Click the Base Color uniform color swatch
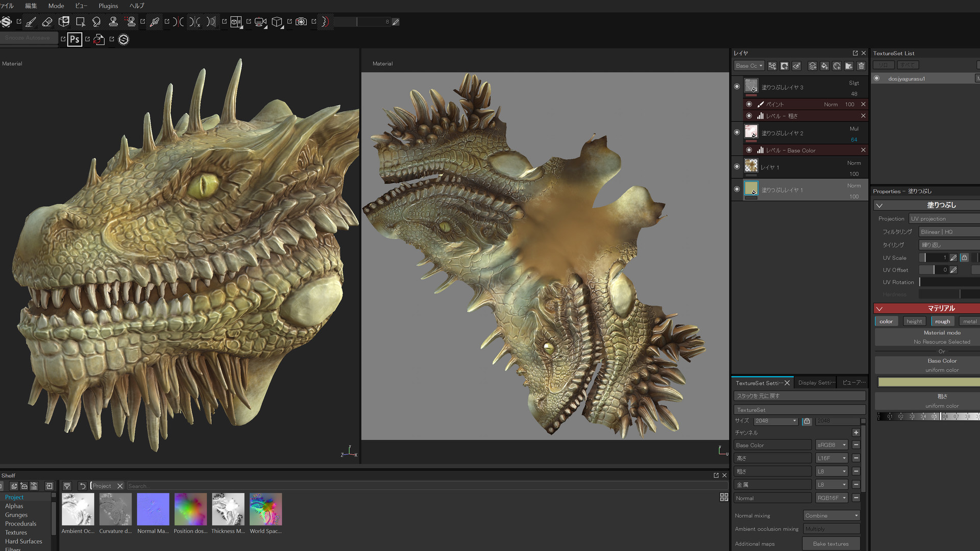 pos(928,382)
